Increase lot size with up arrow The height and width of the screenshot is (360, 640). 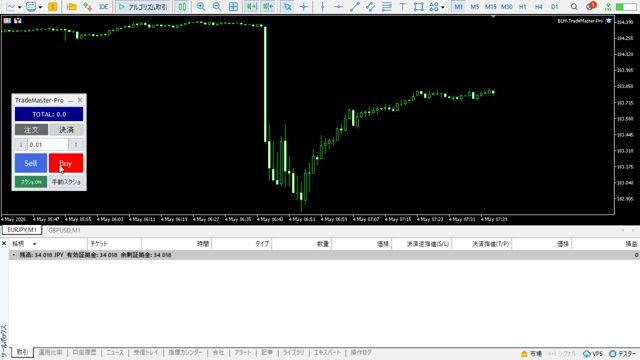tap(76, 144)
